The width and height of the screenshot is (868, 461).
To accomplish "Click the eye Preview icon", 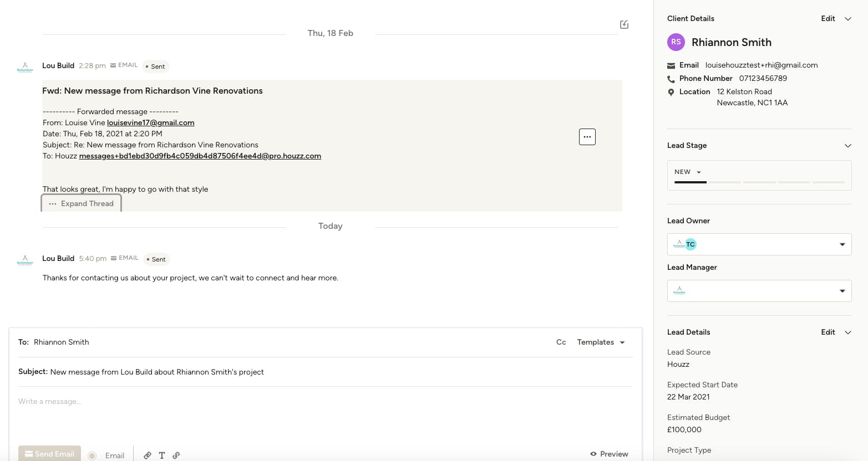I will click(x=593, y=454).
